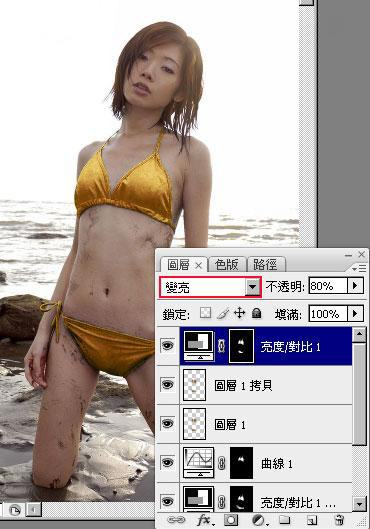Hide the top 亮度/對比 1 layer

click(x=168, y=346)
